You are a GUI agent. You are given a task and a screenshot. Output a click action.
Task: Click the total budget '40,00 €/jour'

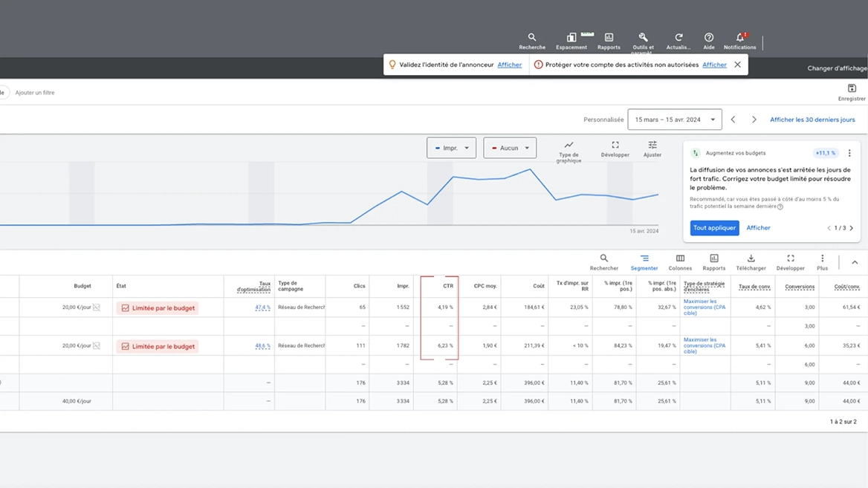click(x=77, y=401)
